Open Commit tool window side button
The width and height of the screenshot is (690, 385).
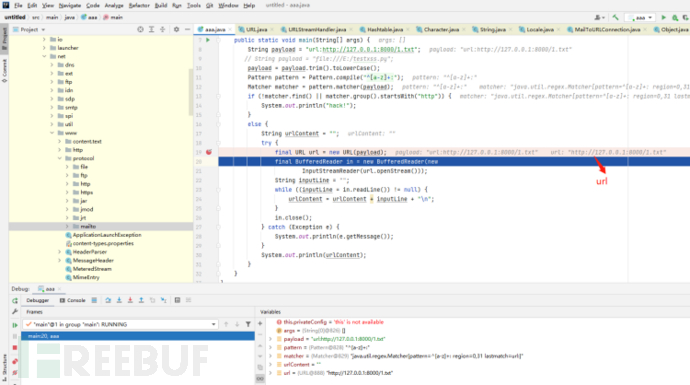[x=4, y=71]
